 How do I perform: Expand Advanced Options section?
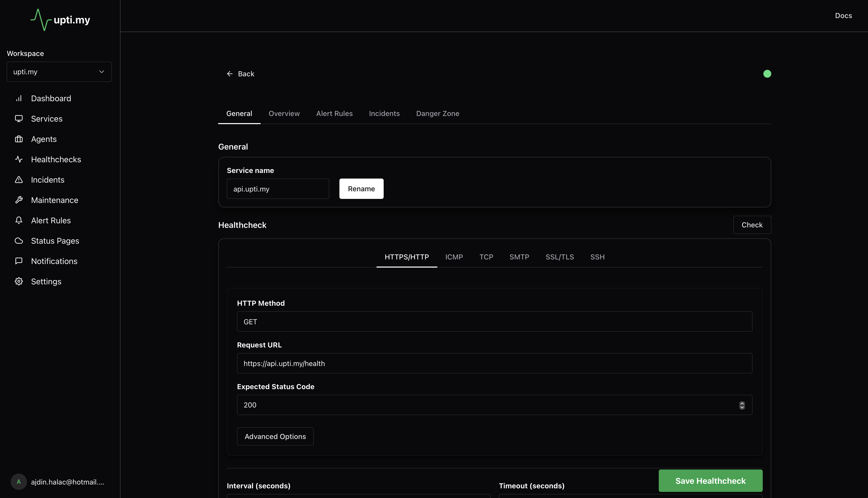pyautogui.click(x=275, y=436)
